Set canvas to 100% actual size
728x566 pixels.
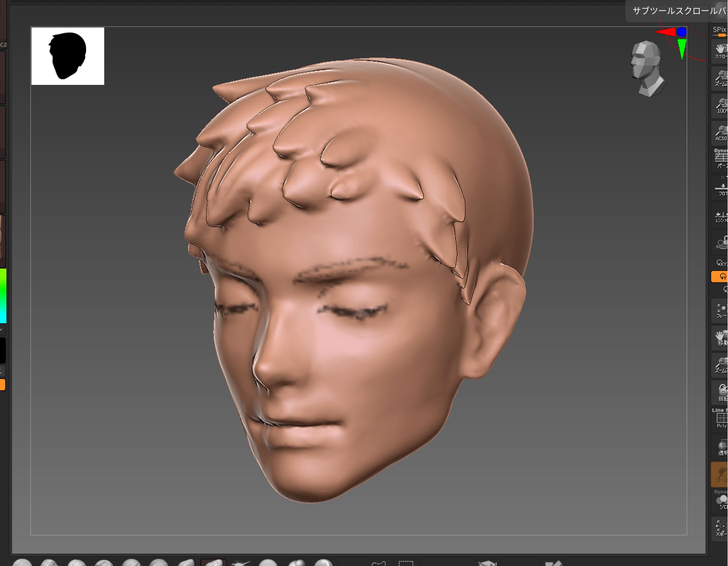click(x=721, y=106)
